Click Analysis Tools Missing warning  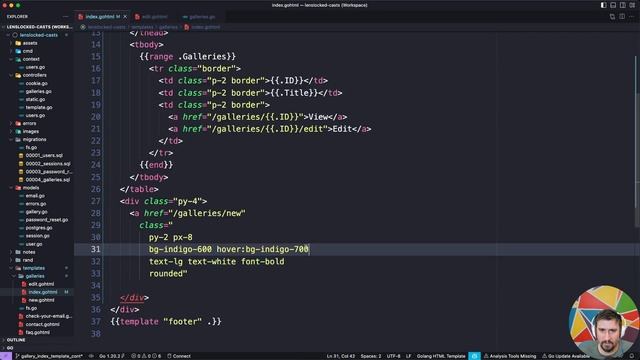pyautogui.click(x=510, y=356)
